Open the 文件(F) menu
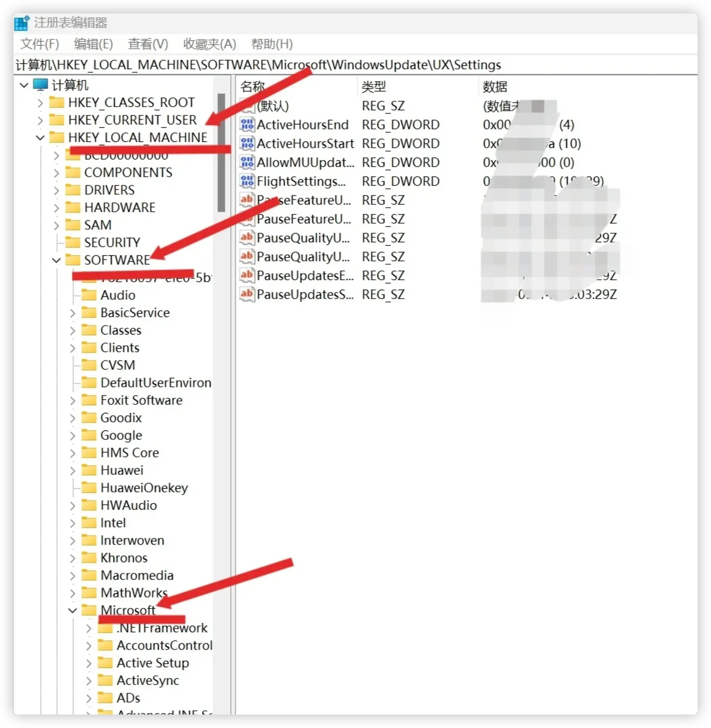 40,44
